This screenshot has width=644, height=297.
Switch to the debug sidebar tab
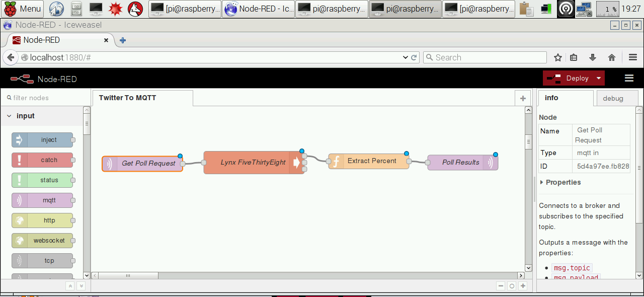(x=617, y=99)
